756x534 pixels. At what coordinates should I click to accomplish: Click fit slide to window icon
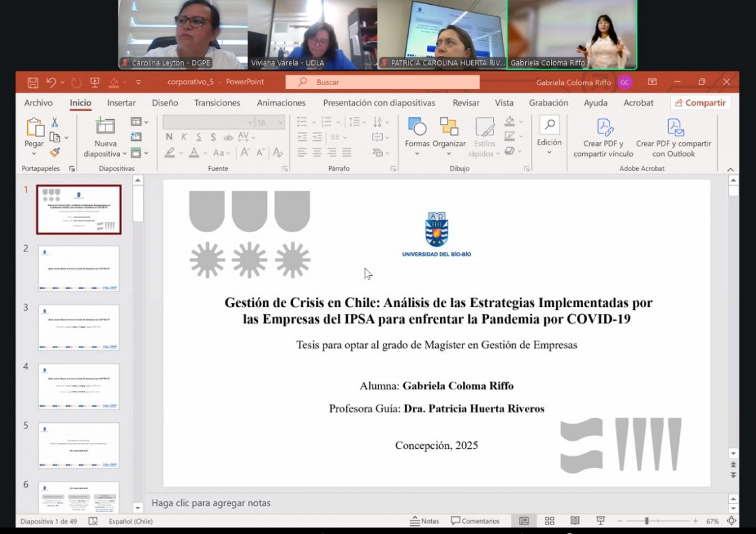click(x=731, y=521)
